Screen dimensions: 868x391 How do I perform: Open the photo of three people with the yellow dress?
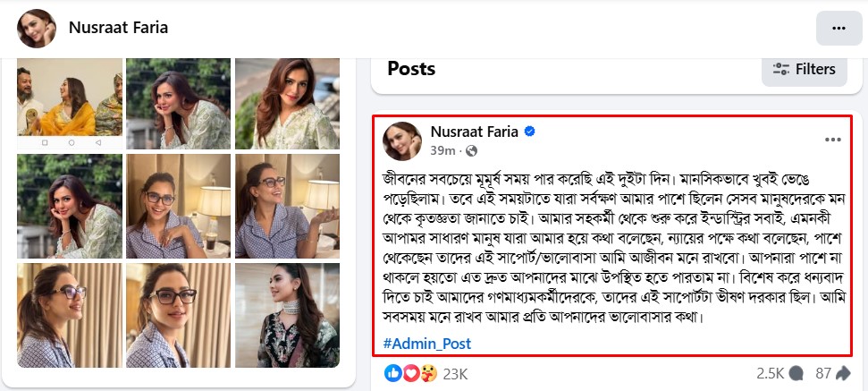[x=70, y=103]
